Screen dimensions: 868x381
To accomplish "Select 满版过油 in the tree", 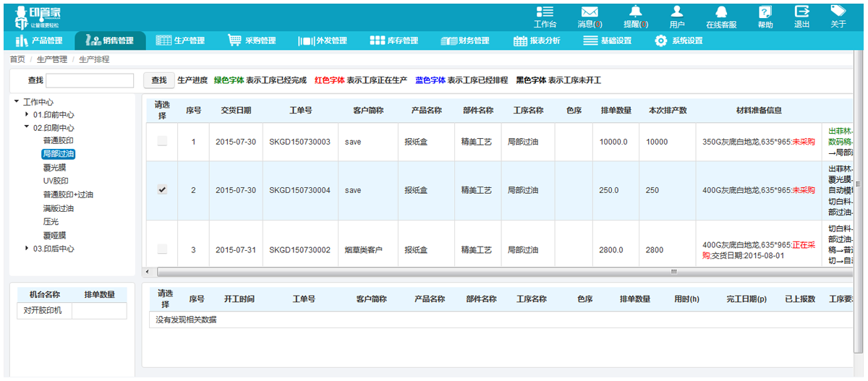I will coord(59,208).
